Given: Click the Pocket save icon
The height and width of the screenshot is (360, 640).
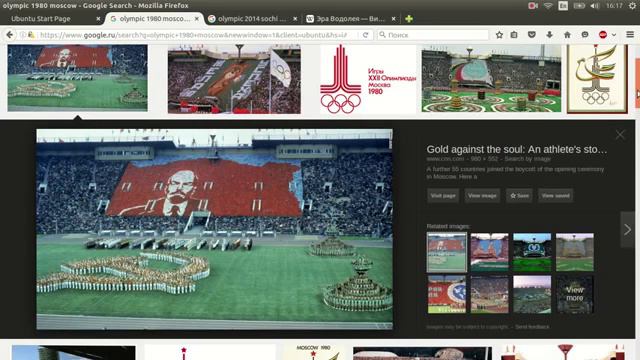Looking at the screenshot, I should pyautogui.click(x=531, y=35).
